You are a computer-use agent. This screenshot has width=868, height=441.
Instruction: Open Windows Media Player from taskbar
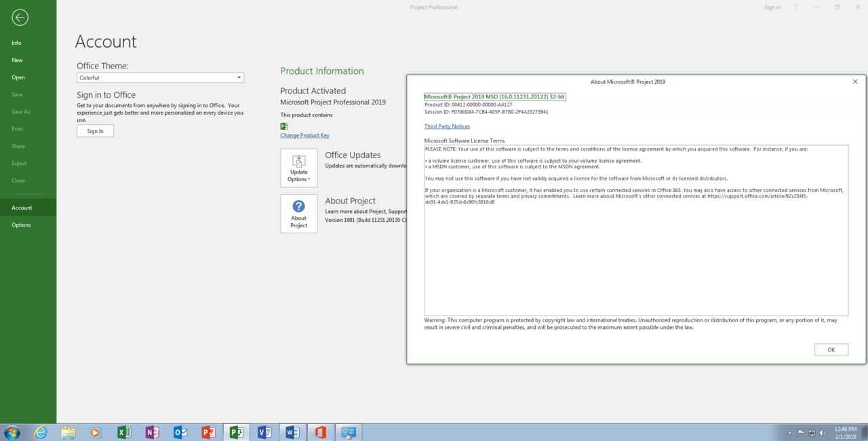(x=96, y=432)
